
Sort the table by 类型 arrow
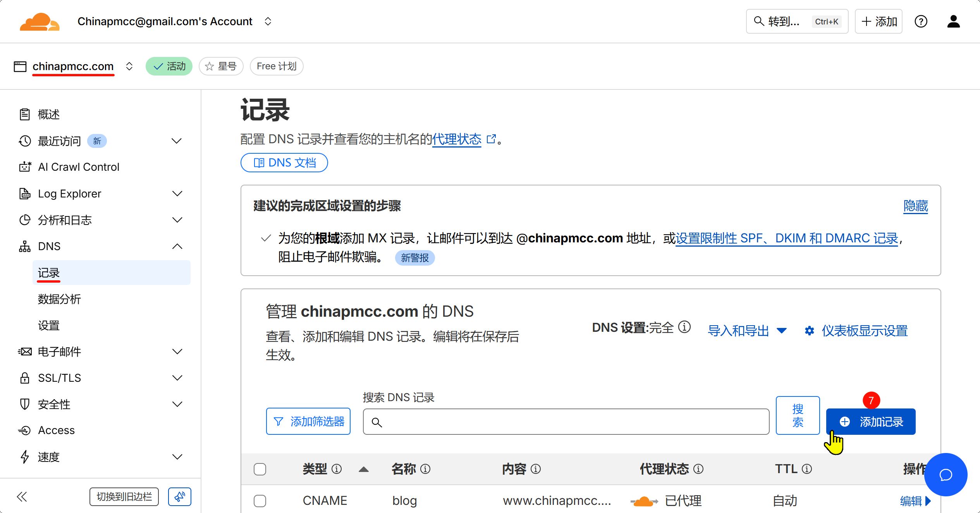pos(363,469)
